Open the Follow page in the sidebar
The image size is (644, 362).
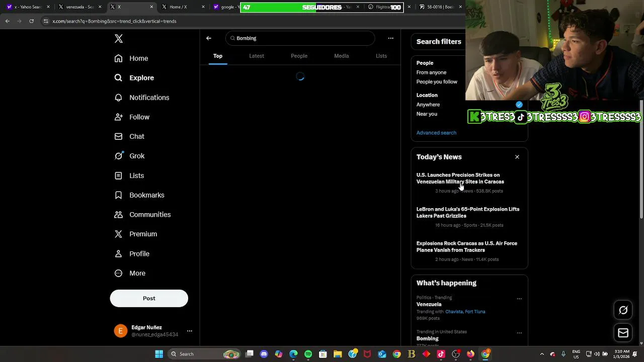pos(132,117)
